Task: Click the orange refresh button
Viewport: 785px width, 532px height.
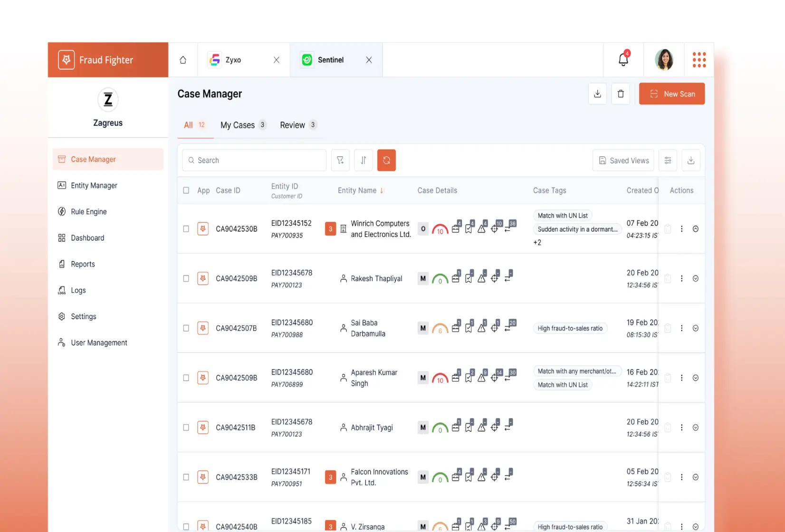Action: 386,160
